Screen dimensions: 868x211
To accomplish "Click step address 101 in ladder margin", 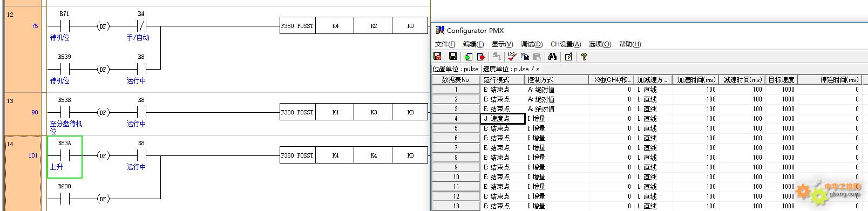I will 33,155.
